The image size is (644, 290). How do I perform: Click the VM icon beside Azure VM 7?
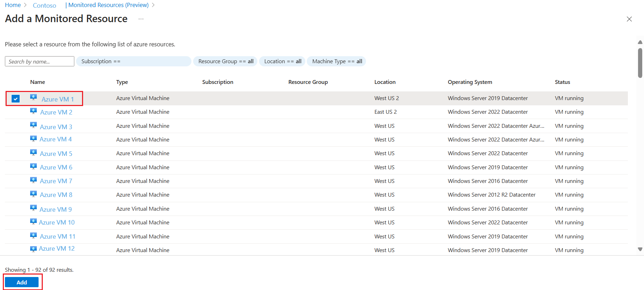click(34, 180)
